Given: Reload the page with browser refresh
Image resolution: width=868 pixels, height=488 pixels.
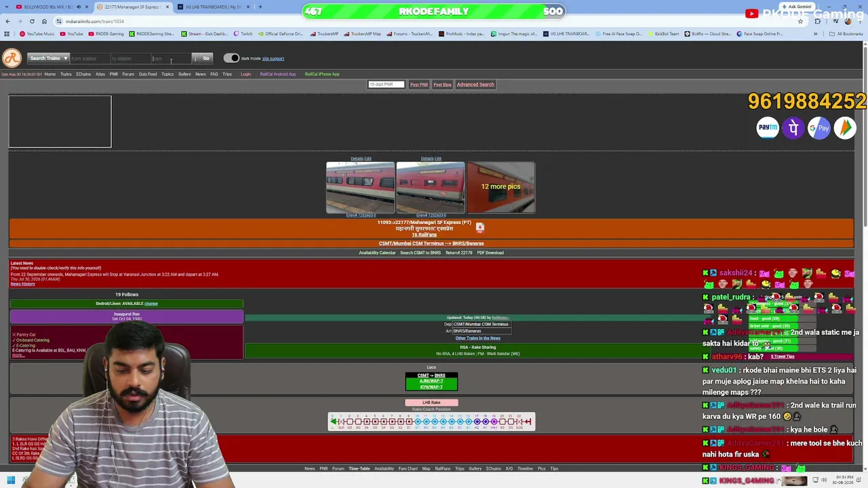Looking at the screenshot, I should (x=32, y=21).
